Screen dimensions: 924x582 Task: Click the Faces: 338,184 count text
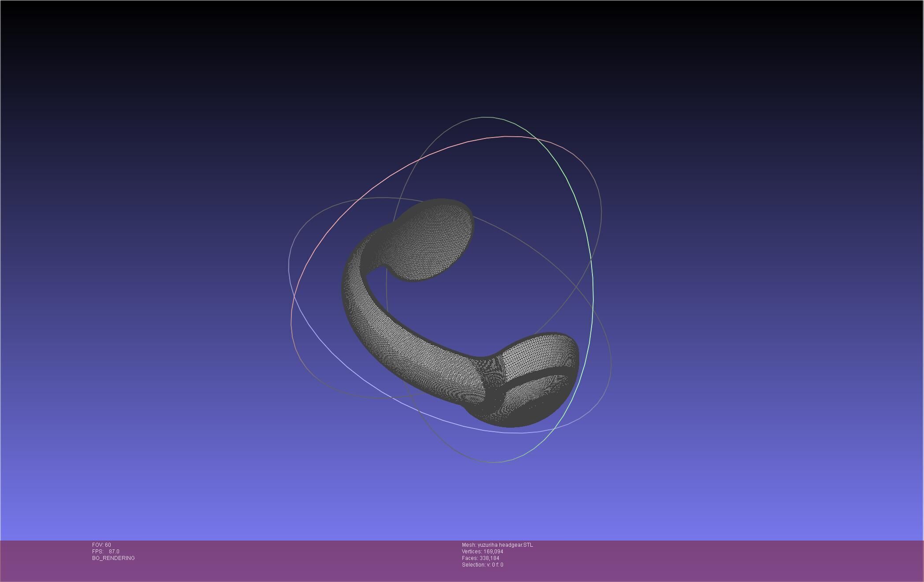(x=481, y=558)
